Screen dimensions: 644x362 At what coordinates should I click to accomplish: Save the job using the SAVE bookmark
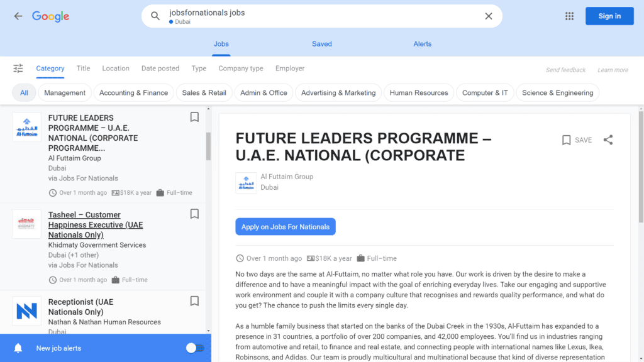577,140
